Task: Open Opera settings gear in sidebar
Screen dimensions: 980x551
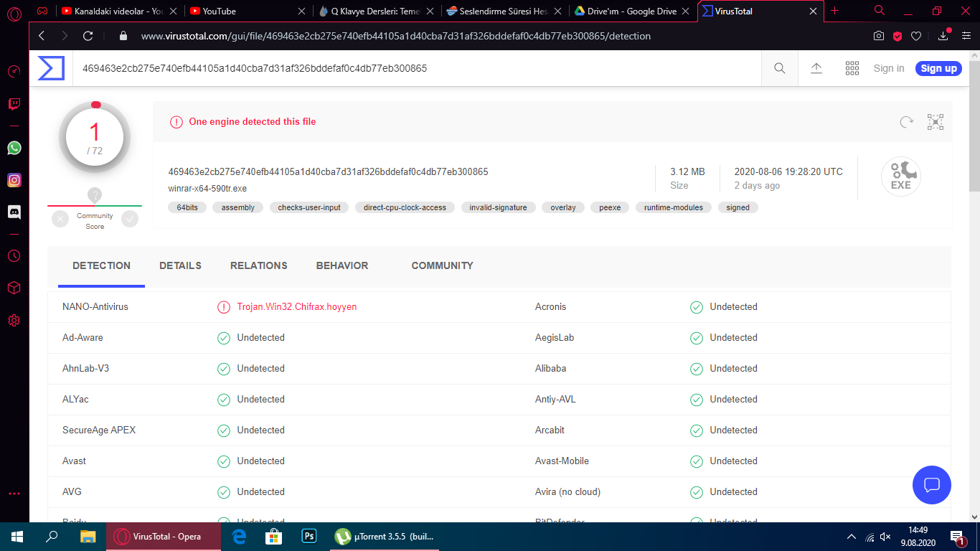Action: [14, 320]
